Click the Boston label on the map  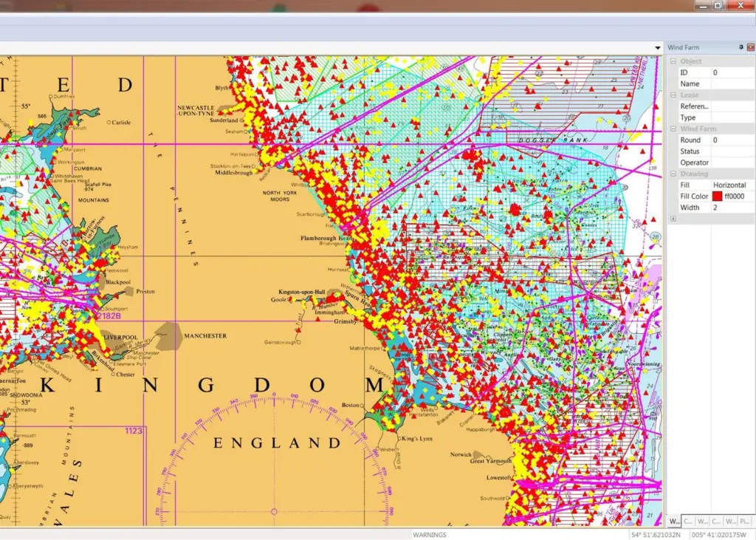click(x=351, y=405)
